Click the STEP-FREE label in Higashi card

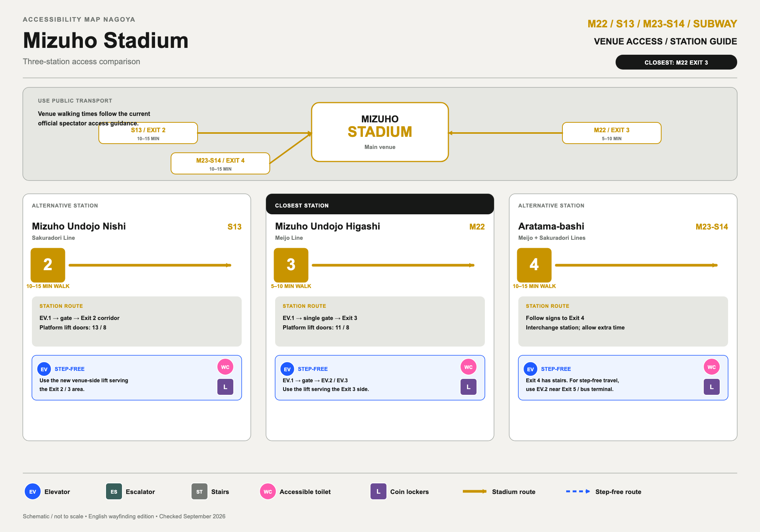[313, 369]
